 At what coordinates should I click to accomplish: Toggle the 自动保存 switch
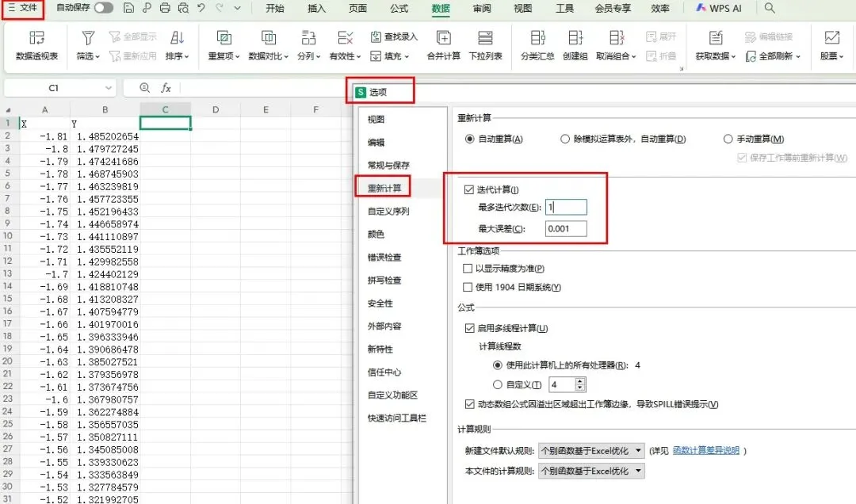103,8
